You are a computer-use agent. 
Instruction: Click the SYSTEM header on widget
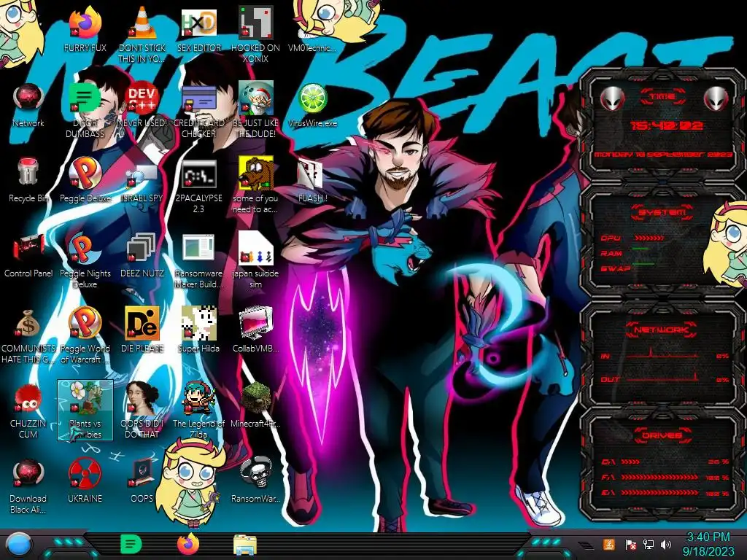point(662,212)
